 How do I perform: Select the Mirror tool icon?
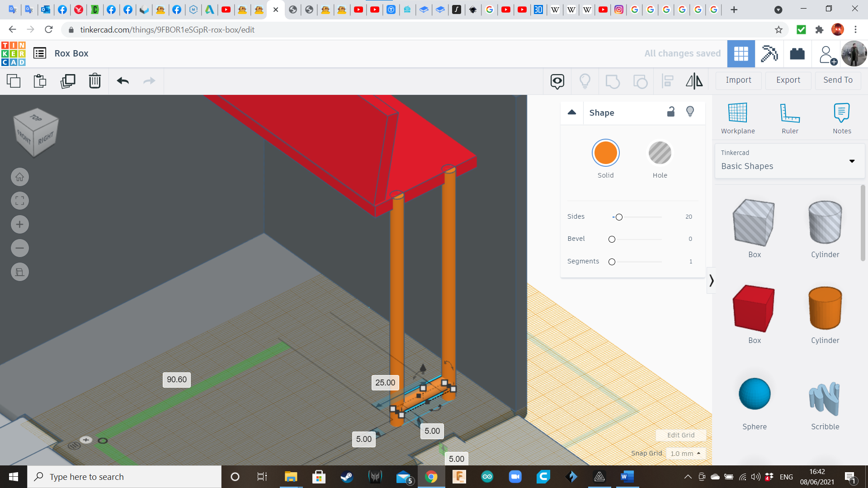click(694, 81)
